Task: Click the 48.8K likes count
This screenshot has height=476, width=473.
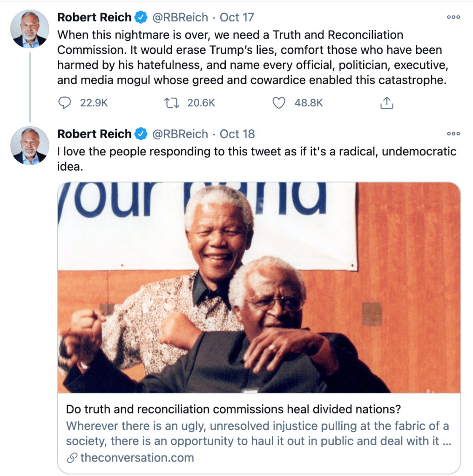Action: [308, 103]
